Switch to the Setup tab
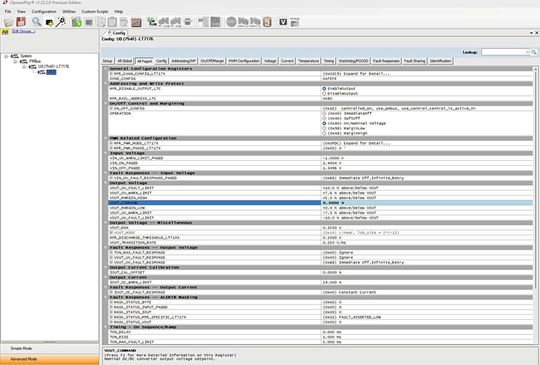540x365 pixels. 108,61
